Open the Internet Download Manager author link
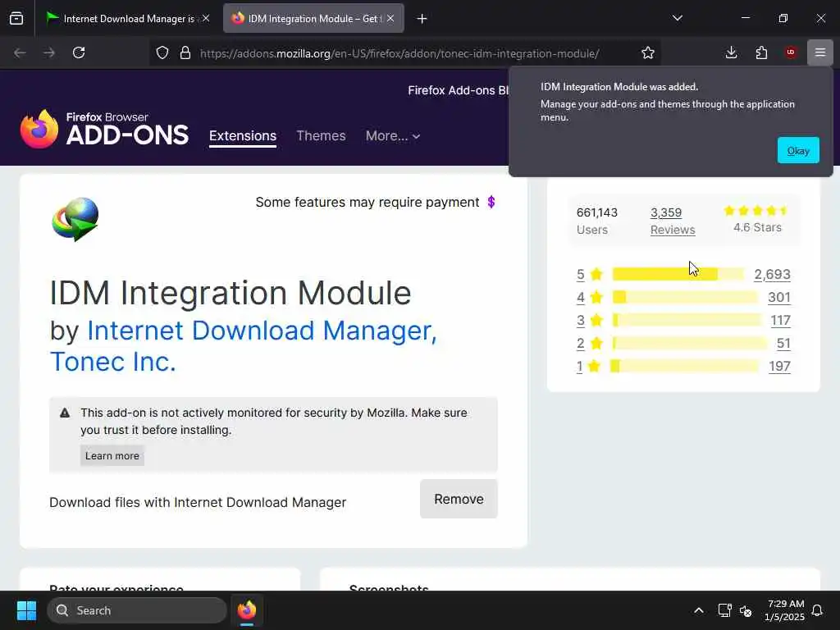This screenshot has width=840, height=630. [x=262, y=330]
